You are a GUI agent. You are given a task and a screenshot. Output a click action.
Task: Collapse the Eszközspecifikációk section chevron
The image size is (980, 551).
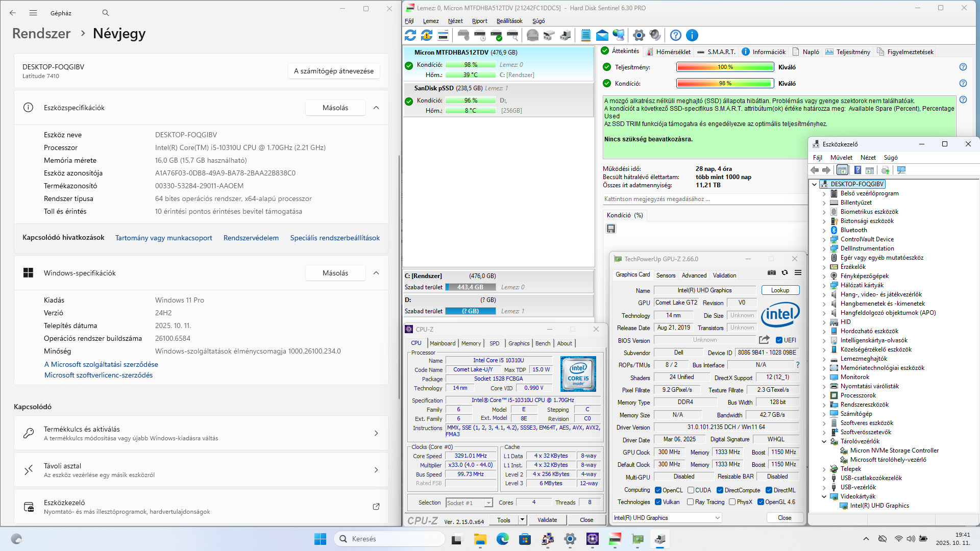tap(376, 108)
